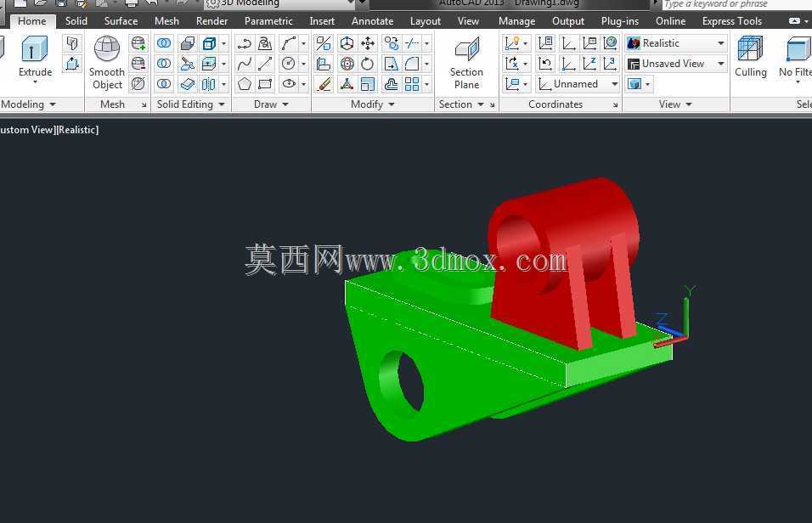The width and height of the screenshot is (812, 523).
Task: Click Smooth More icon with green plus
Action: [138, 43]
